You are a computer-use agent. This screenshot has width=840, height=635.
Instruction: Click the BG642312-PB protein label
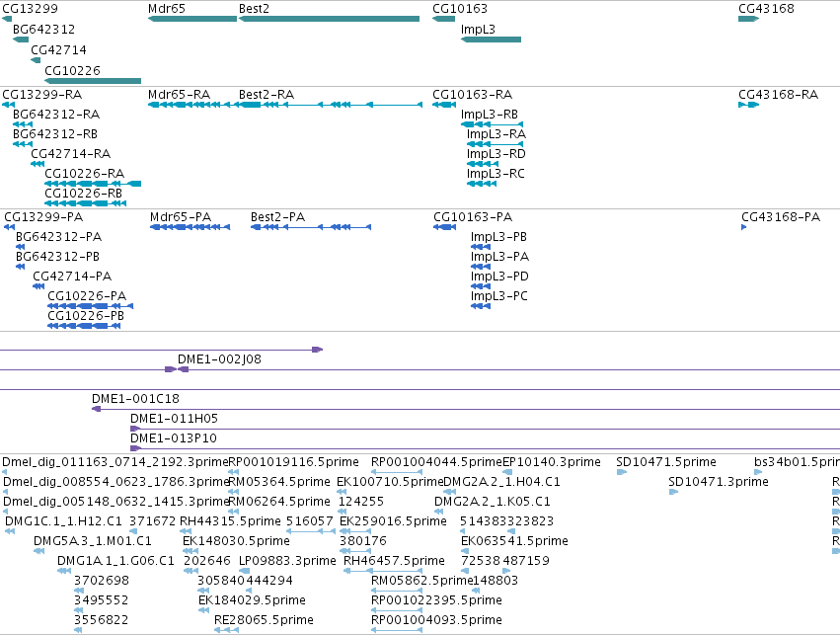coord(58,257)
